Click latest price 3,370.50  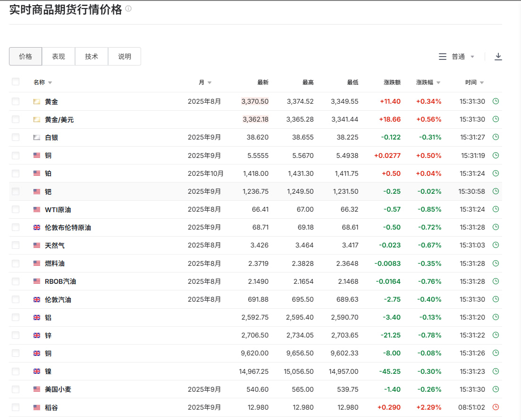coord(255,101)
